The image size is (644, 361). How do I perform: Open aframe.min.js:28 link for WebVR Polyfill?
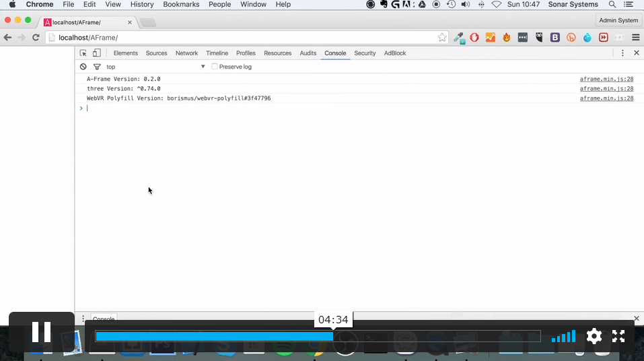pyautogui.click(x=606, y=98)
